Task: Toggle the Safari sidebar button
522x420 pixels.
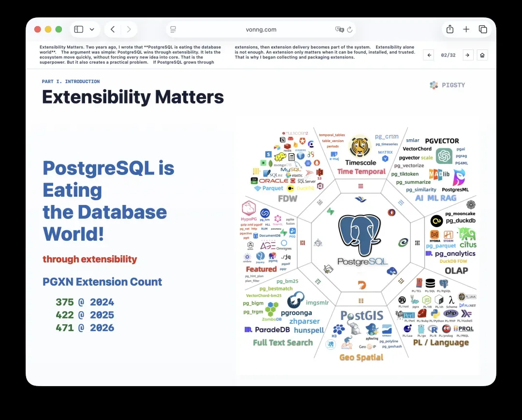Action: pos(79,29)
